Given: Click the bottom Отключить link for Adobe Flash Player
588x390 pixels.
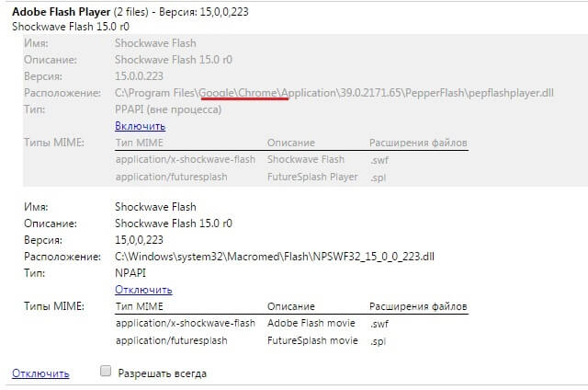Looking at the screenshot, I should (x=40, y=373).
